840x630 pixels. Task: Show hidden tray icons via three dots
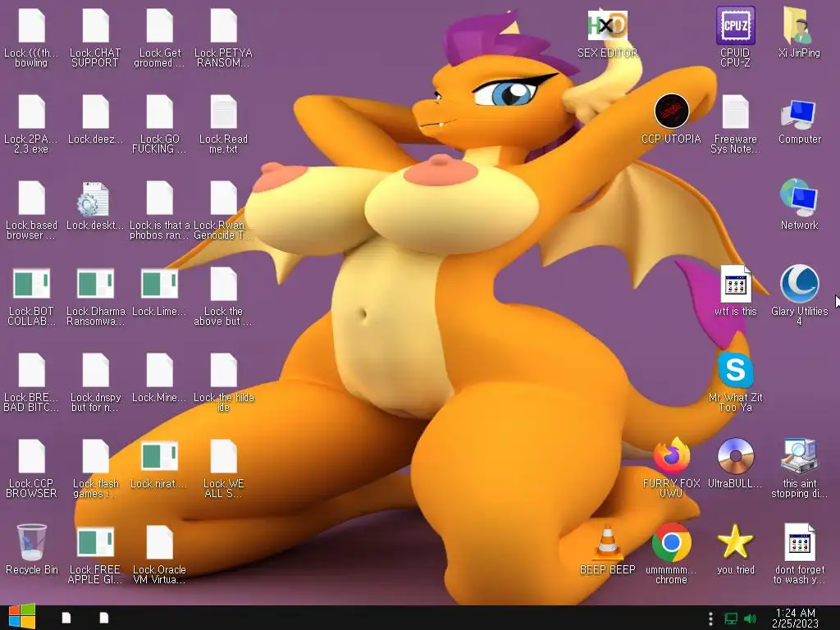711,619
